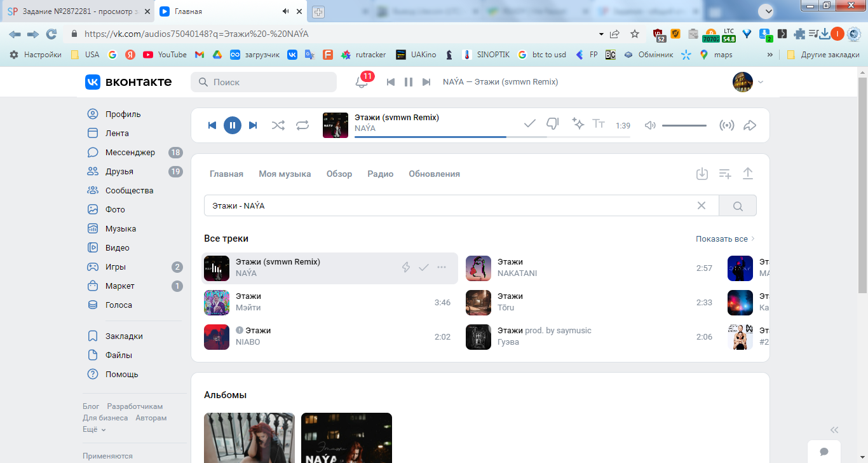Click next track in header mini player
This screenshot has width=868, height=463.
click(426, 82)
